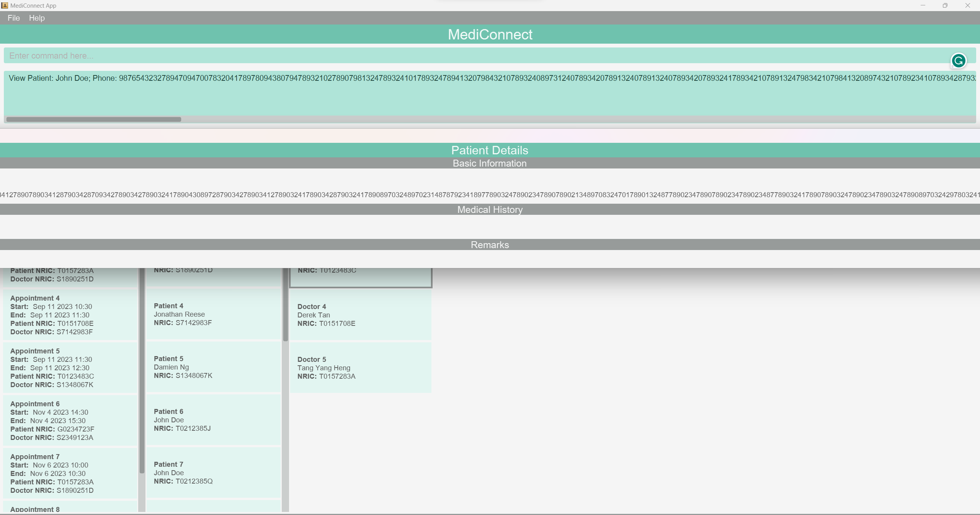Select the Appointment 6 card
This screenshot has height=515, width=980.
pos(70,420)
